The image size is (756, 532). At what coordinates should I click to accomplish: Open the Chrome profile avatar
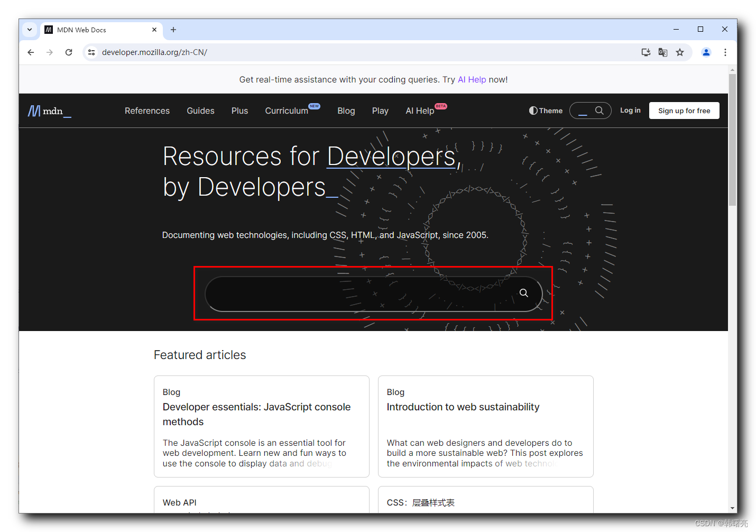[706, 52]
